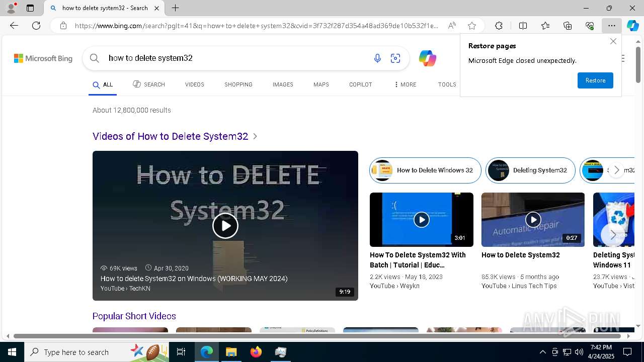The image size is (644, 362).
Task: Open Read aloud icon in address bar
Action: (x=452, y=26)
